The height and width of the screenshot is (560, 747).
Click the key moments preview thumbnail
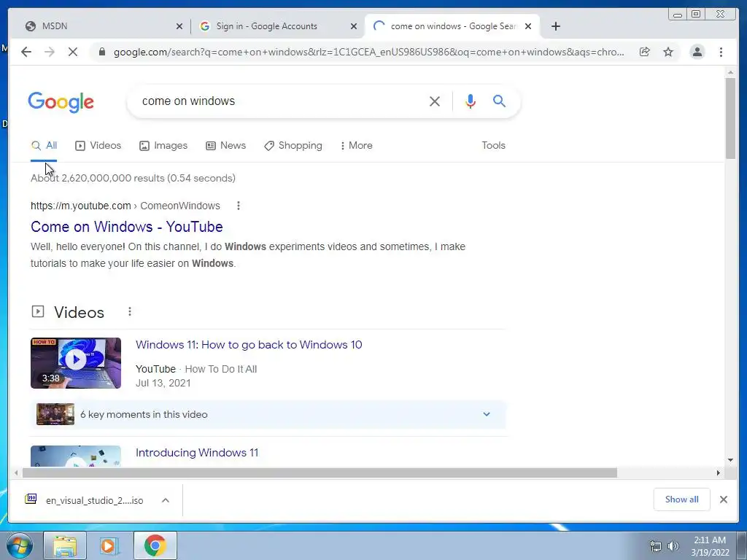click(x=55, y=414)
